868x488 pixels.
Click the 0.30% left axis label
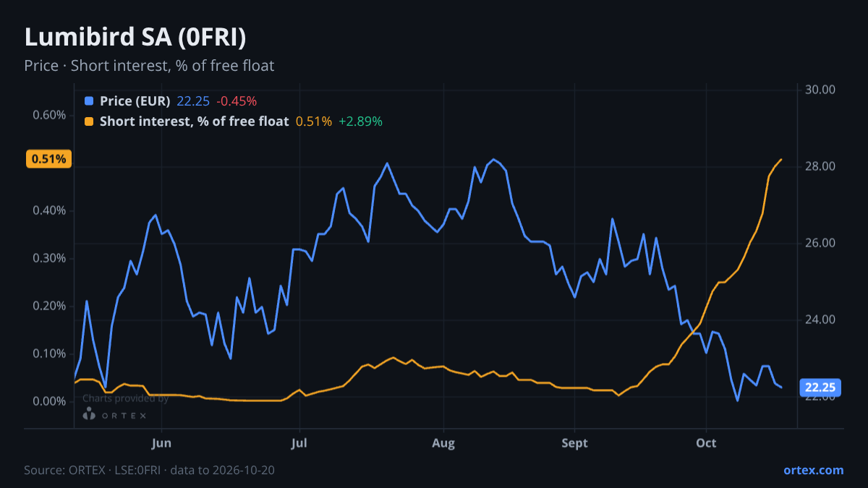[x=51, y=259]
